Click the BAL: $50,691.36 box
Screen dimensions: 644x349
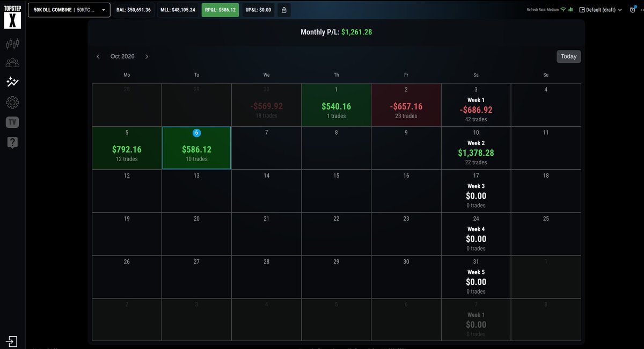tap(134, 10)
